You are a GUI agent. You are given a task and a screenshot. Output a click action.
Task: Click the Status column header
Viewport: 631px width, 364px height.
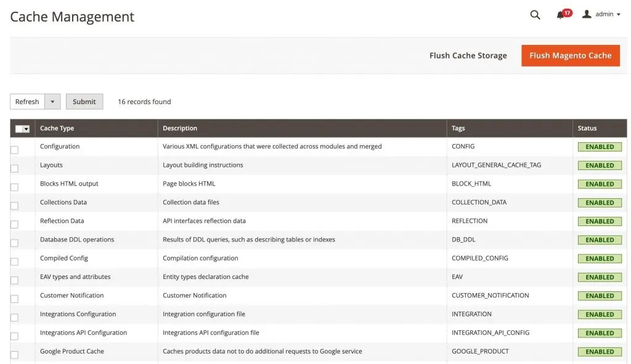585,128
